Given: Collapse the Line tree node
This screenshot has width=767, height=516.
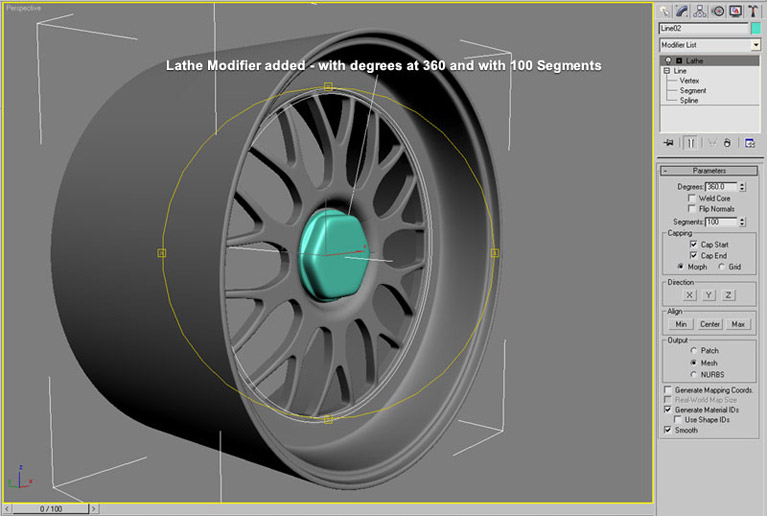Looking at the screenshot, I should click(666, 71).
